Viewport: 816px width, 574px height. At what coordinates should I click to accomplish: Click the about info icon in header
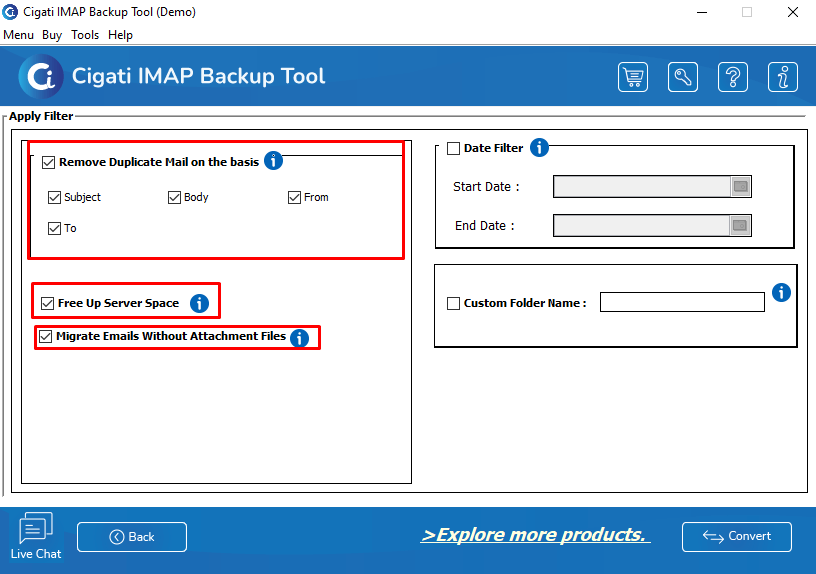783,77
